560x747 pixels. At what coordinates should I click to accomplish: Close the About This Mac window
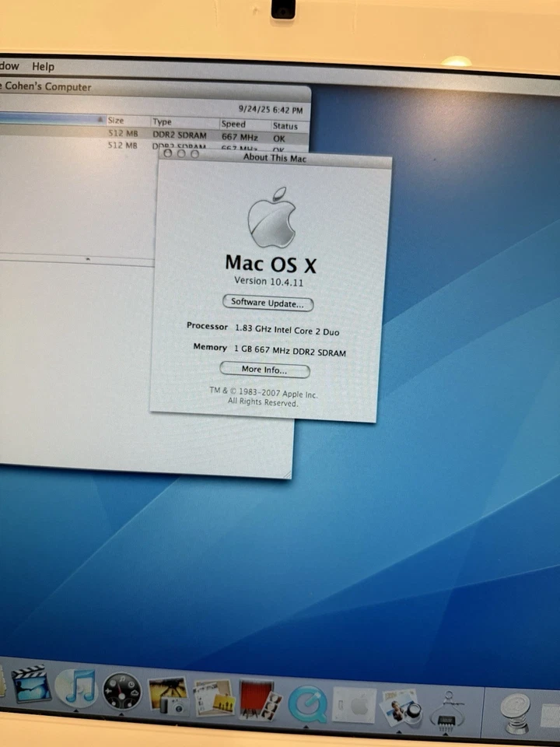click(168, 153)
